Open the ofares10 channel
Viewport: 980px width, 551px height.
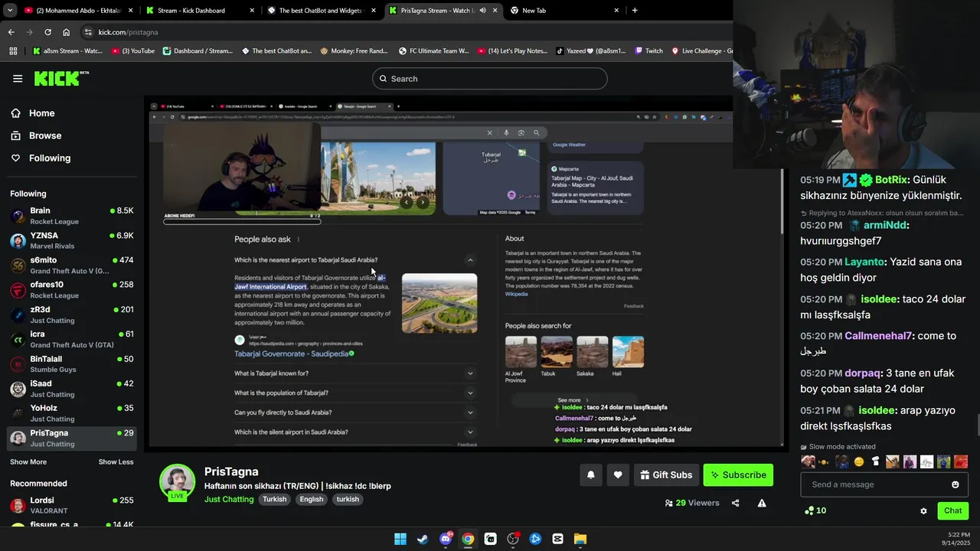click(x=72, y=290)
